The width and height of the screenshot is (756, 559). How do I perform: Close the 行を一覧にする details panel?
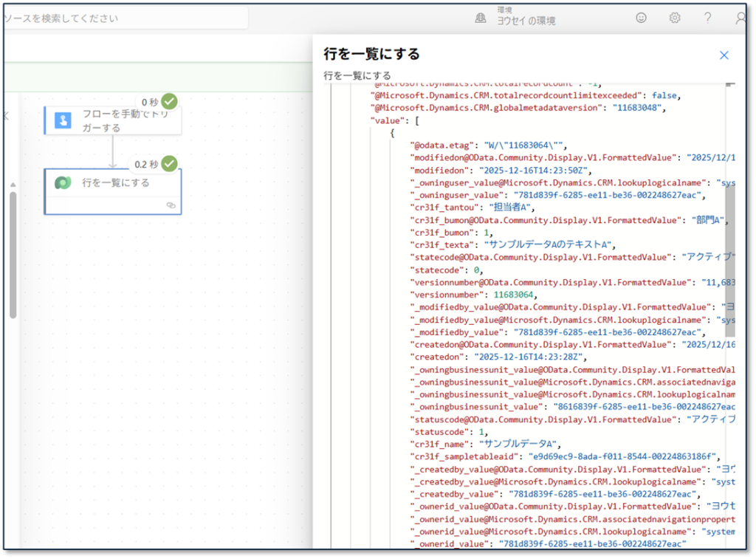[x=724, y=55]
